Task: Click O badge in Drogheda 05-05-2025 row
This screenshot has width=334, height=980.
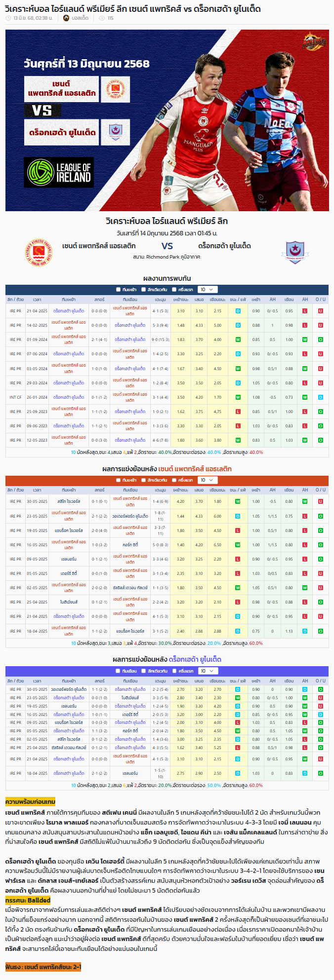Action: click(321, 731)
